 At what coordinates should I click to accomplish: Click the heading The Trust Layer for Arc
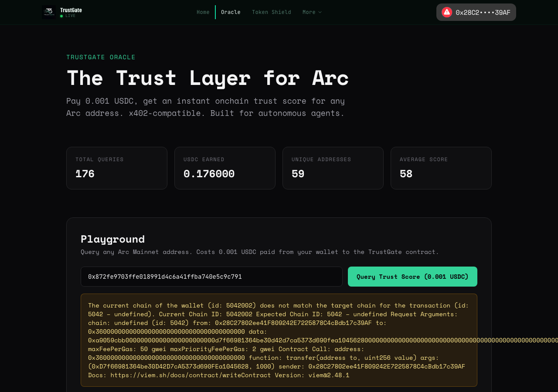click(208, 78)
